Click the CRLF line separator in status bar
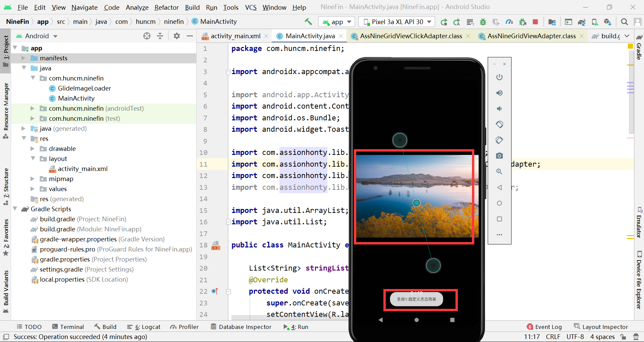Image resolution: width=644 pixels, height=342 pixels. point(553,337)
